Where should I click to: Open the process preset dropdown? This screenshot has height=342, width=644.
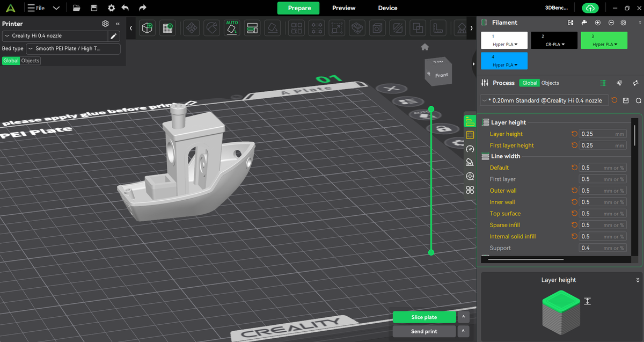tap(544, 100)
